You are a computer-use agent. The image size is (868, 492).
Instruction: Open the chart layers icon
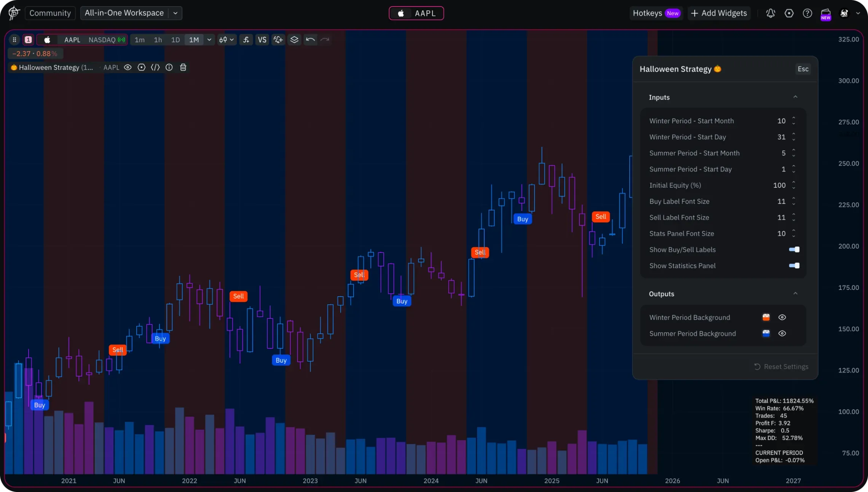[294, 40]
